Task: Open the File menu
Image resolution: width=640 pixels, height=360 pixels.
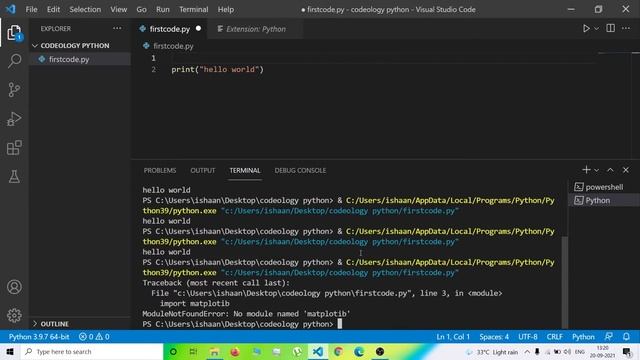Action: click(31, 9)
